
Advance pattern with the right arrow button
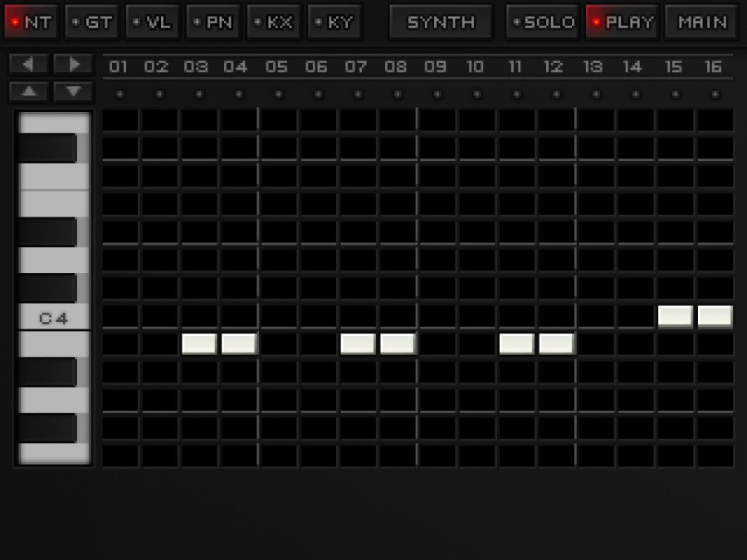(73, 64)
